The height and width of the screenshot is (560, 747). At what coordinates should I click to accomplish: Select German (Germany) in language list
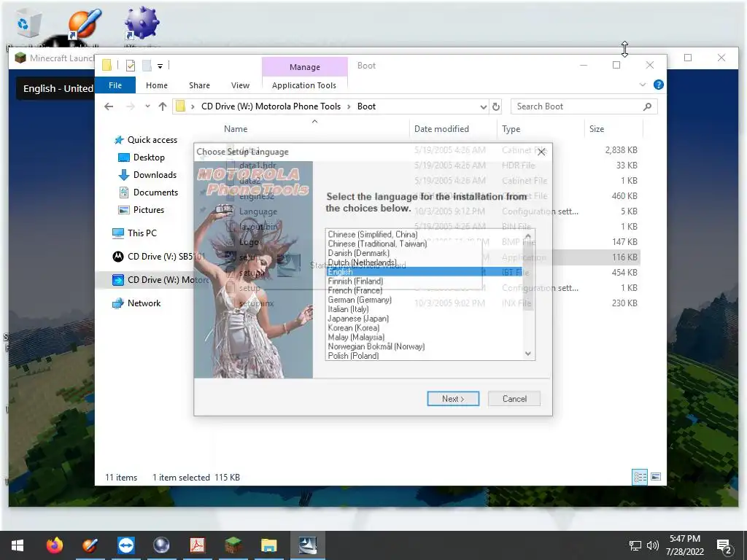point(360,300)
